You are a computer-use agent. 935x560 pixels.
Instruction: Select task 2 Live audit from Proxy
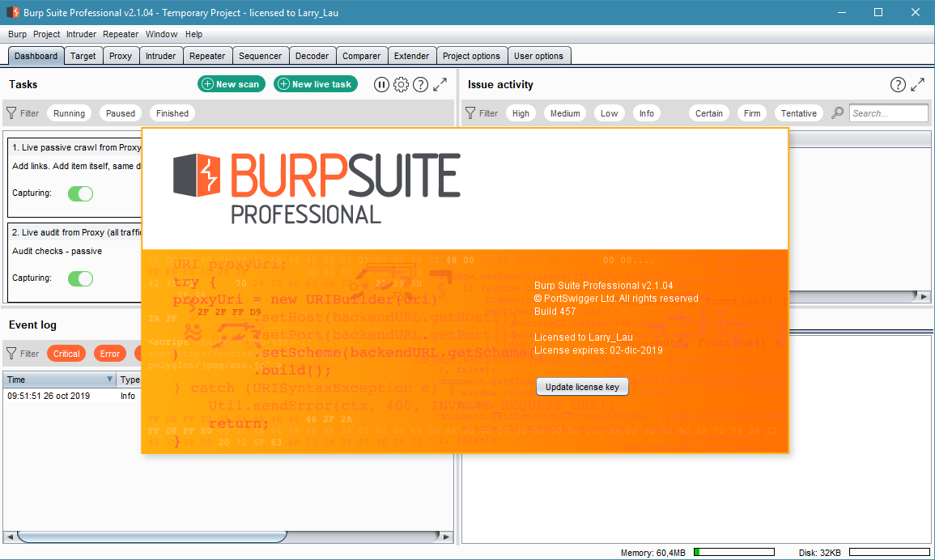tap(75, 263)
